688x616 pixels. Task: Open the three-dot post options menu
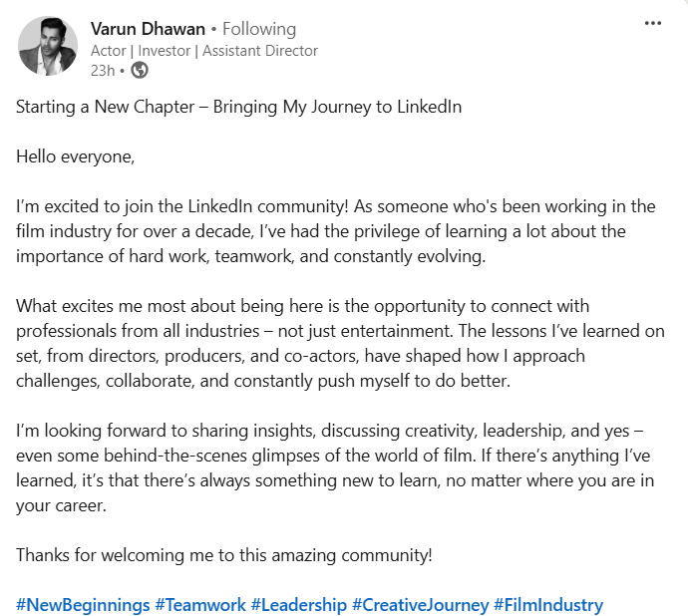(x=652, y=23)
